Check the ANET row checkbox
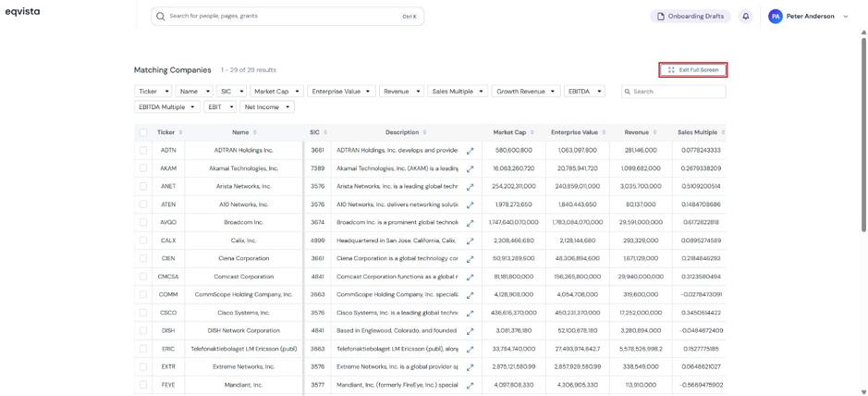 [x=143, y=187]
